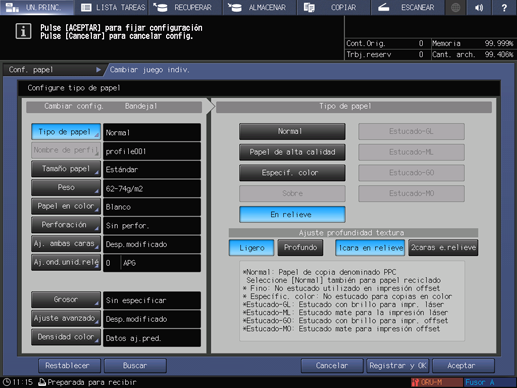Select the COPIAR tab
The height and width of the screenshot is (388, 517).
click(333, 7)
